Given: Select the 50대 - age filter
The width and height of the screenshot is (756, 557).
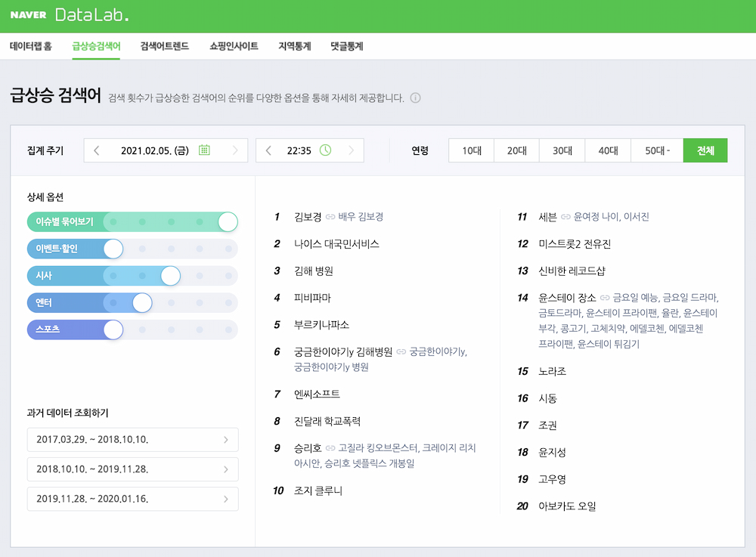Looking at the screenshot, I should [657, 150].
